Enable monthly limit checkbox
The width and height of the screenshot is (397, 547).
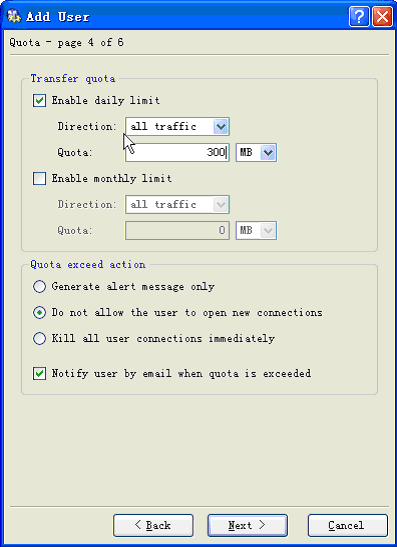39,179
